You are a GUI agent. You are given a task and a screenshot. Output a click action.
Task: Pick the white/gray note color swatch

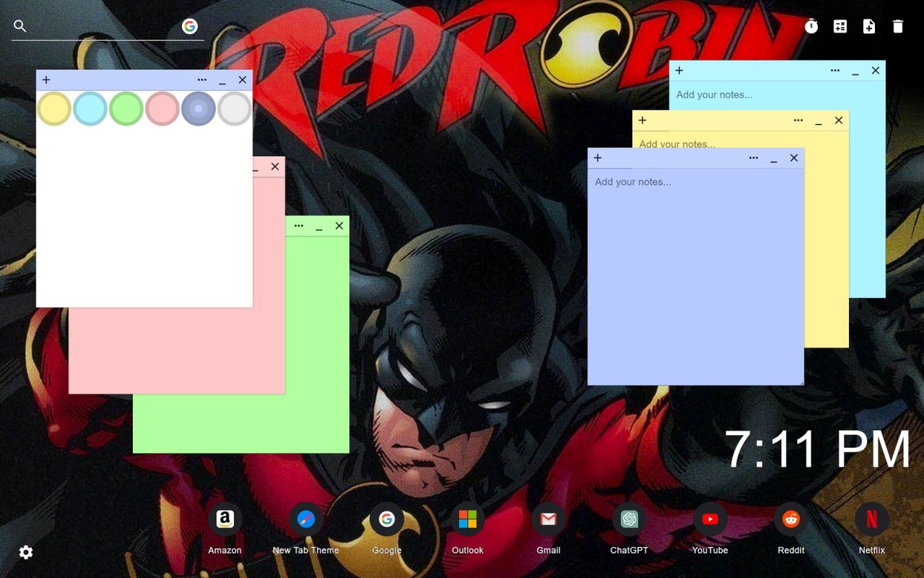235,108
